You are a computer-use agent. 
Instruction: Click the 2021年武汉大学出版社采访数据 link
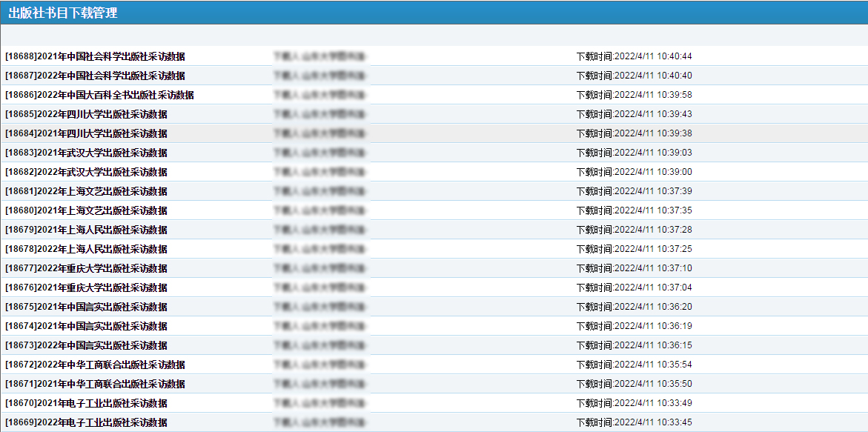86,153
